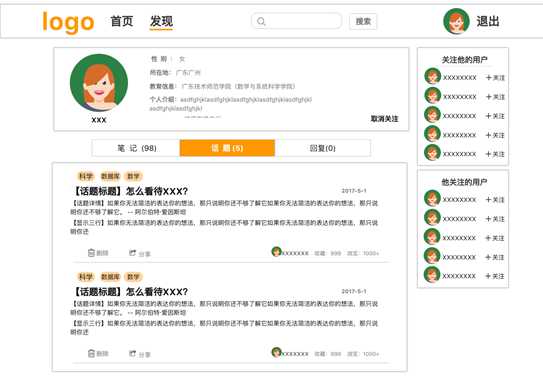Open the first 【话题标题】怎么看待XXX? title
The width and height of the screenshot is (543, 376).
tap(130, 191)
